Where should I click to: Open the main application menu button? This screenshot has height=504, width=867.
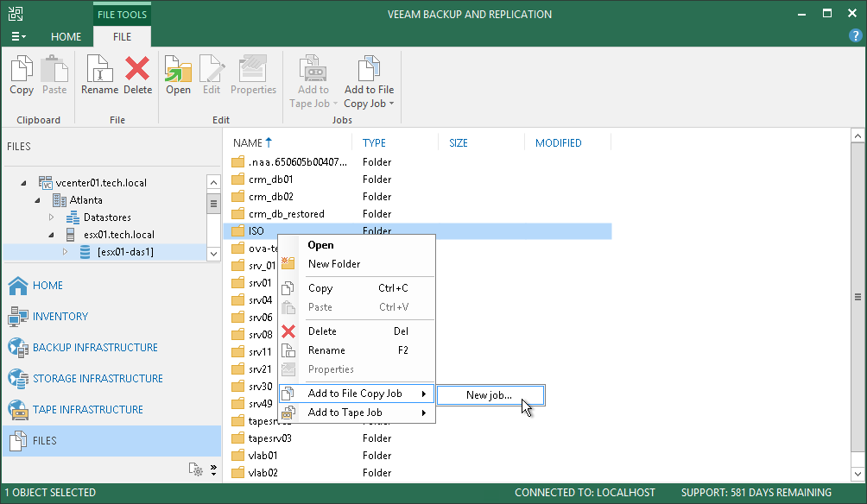click(x=18, y=37)
